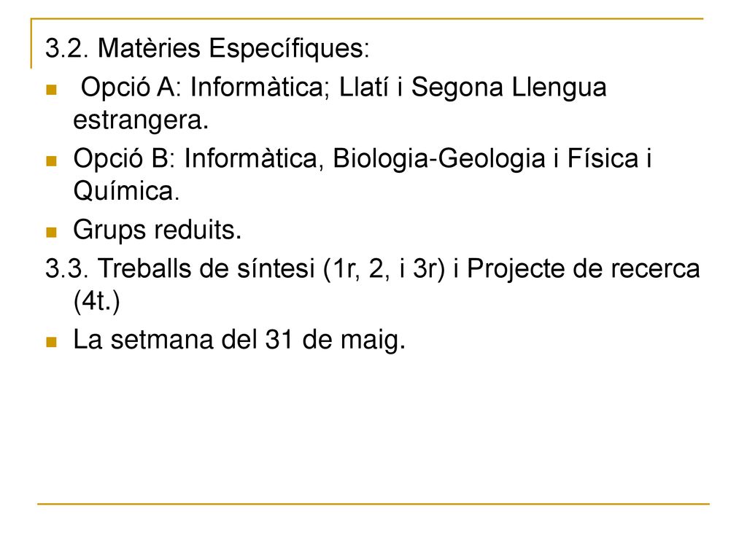Click the text '(4t.)'

click(x=97, y=302)
